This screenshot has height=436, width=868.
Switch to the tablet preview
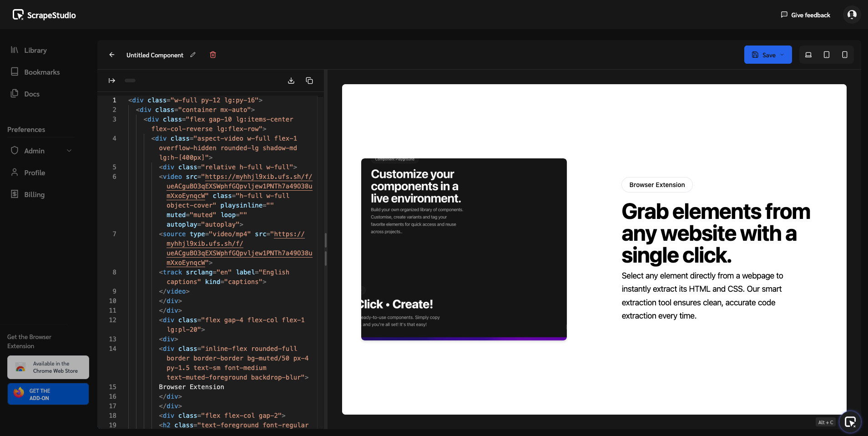click(827, 55)
